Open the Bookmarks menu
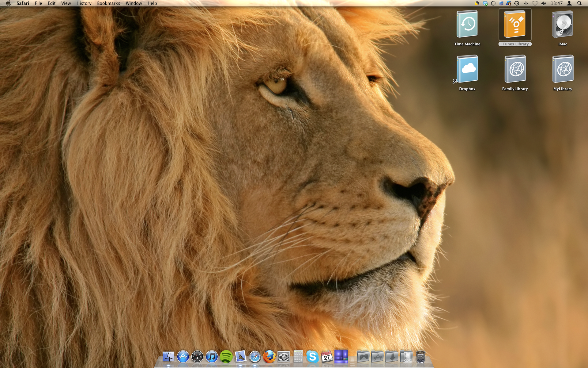Image resolution: width=588 pixels, height=368 pixels. [x=108, y=3]
